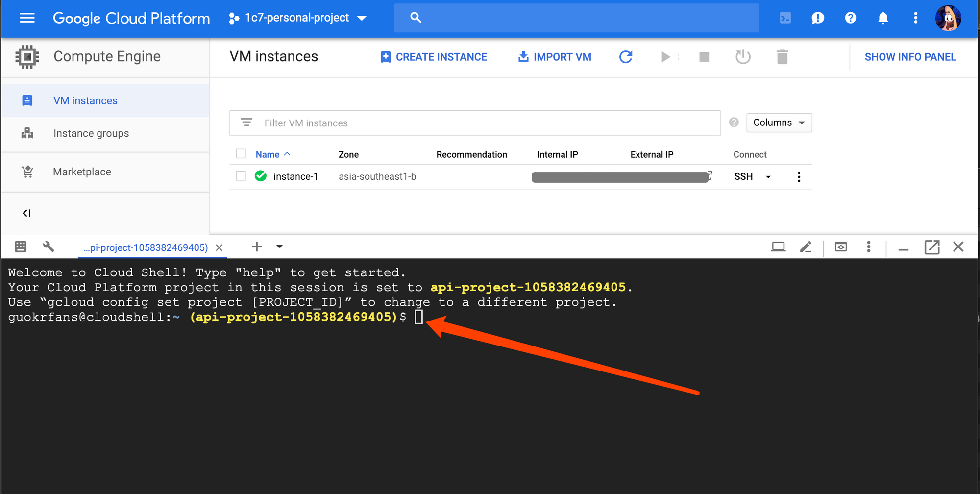Expand the Columns selector dropdown
This screenshot has width=980, height=494.
point(779,123)
